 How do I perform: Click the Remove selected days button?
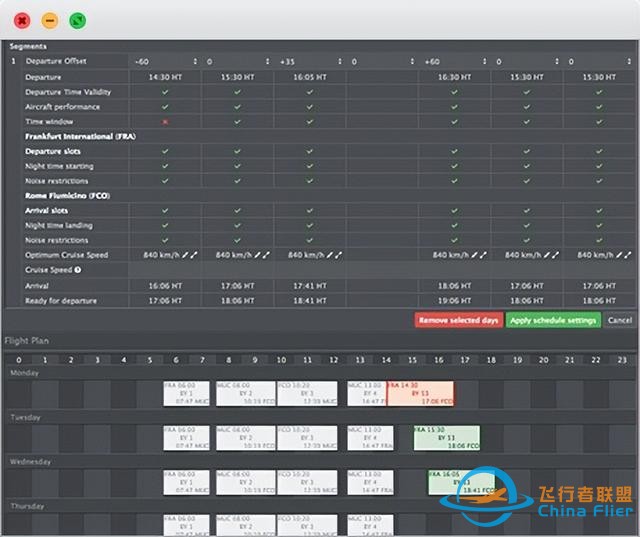point(457,320)
